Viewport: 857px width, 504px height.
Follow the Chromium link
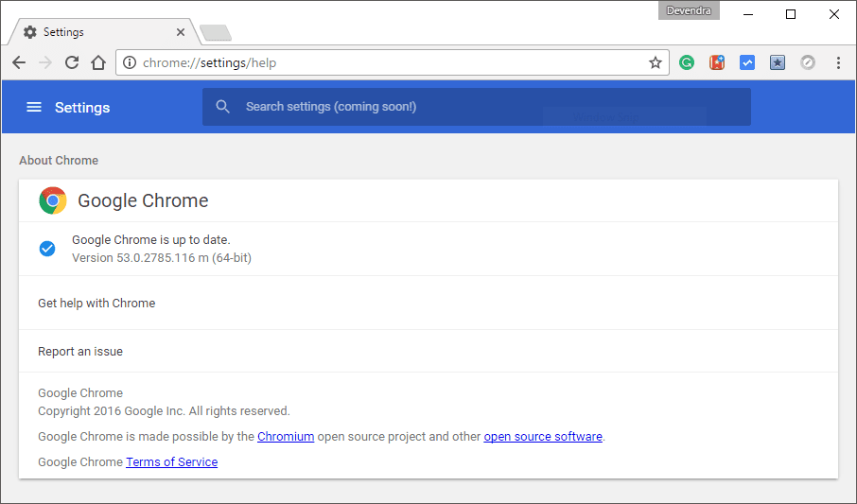pyautogui.click(x=286, y=436)
